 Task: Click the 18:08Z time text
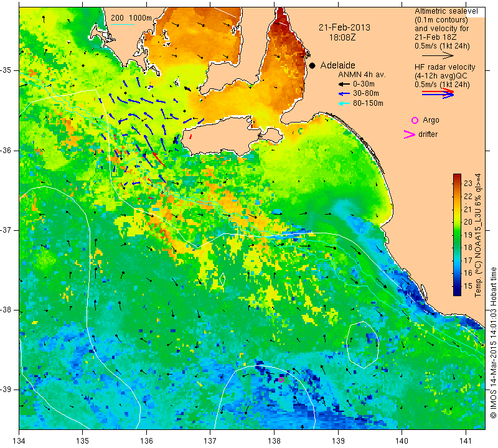coord(342,37)
